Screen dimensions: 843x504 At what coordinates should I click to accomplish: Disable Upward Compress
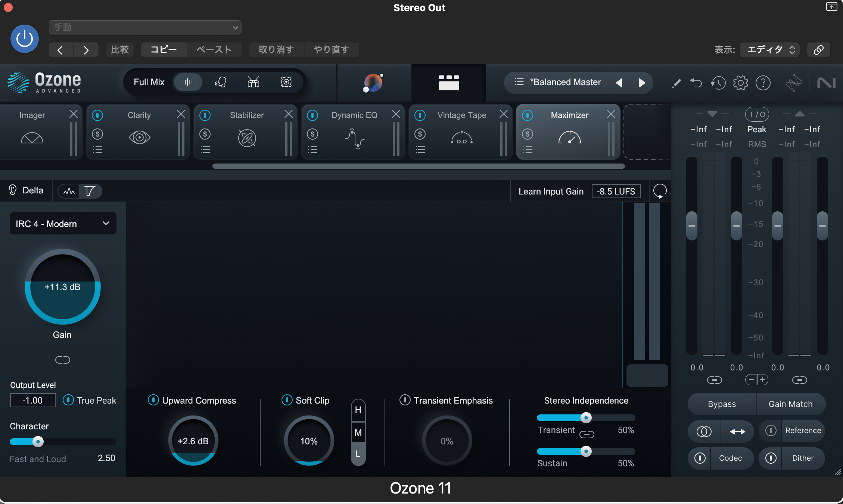click(153, 400)
